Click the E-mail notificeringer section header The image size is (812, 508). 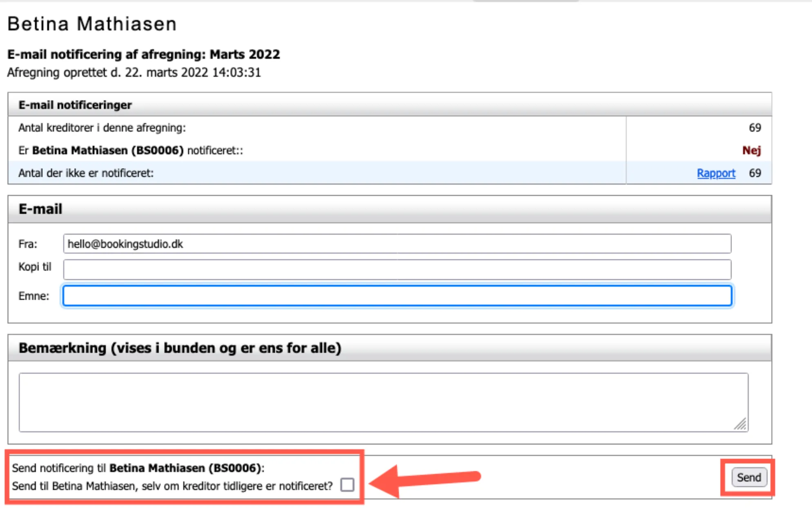75,105
